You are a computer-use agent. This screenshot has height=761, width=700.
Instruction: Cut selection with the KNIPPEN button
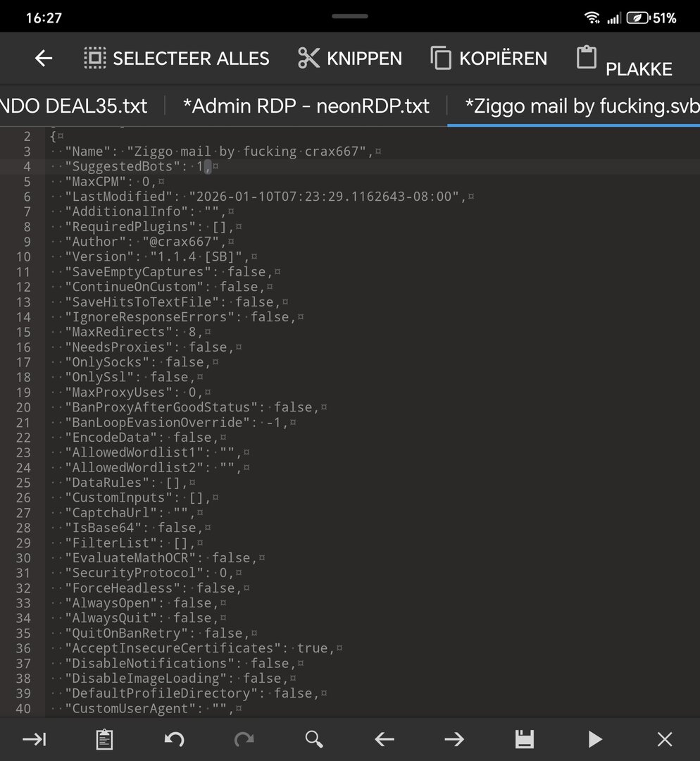350,58
